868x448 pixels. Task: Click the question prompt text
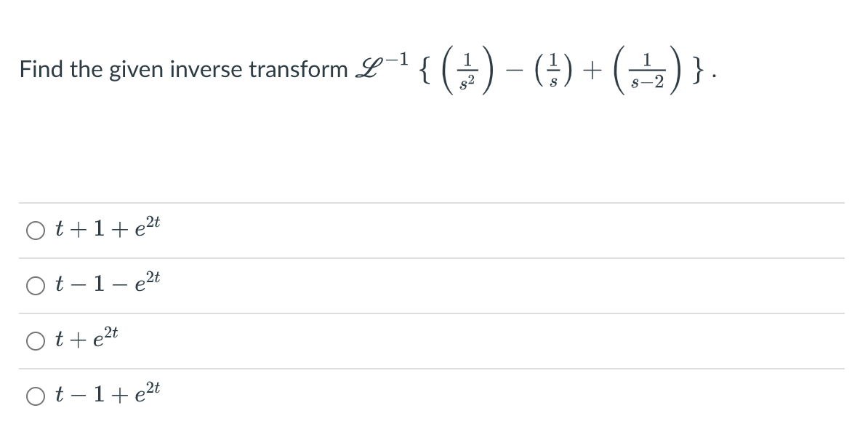182,69
